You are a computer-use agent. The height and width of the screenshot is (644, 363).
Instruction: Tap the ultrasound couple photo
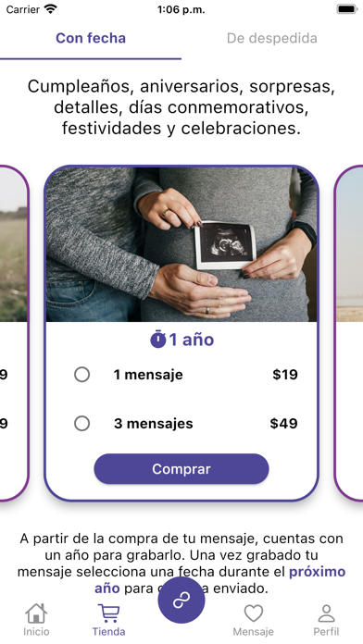[181, 244]
